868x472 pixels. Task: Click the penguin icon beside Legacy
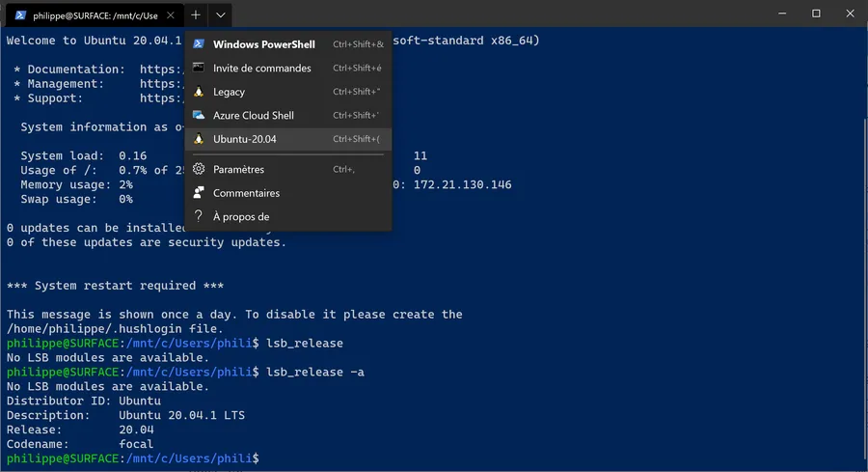point(199,92)
